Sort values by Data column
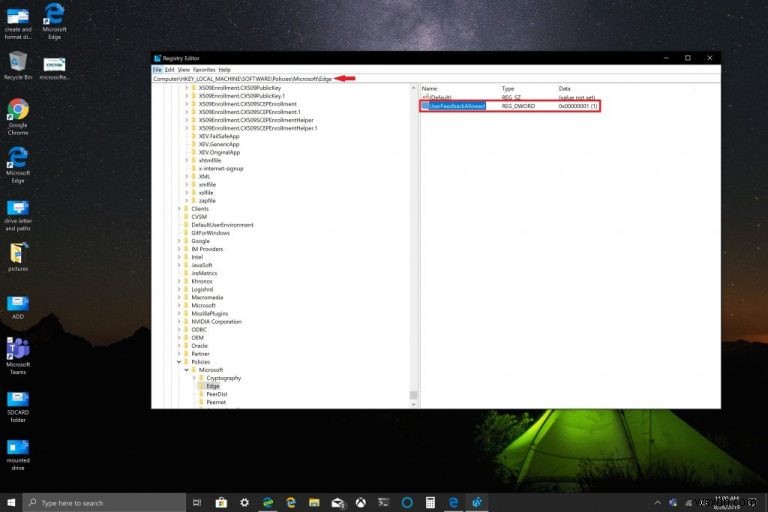The image size is (768, 512). click(564, 89)
